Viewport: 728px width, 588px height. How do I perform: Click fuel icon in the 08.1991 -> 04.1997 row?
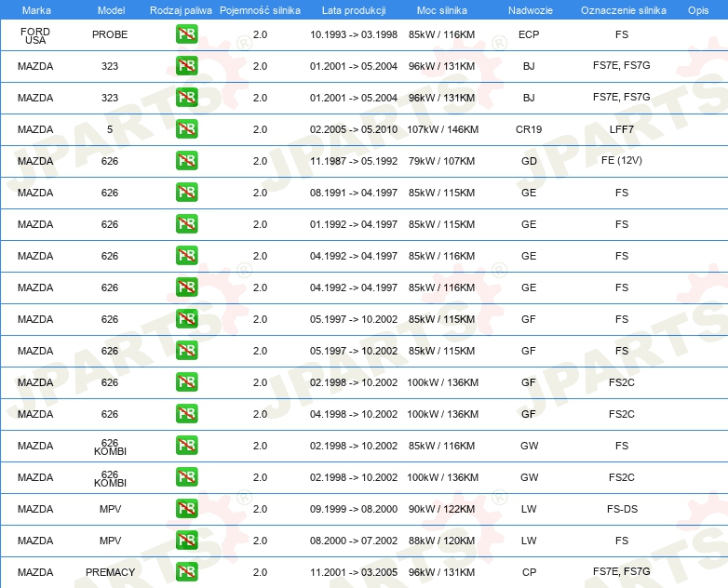tap(186, 193)
